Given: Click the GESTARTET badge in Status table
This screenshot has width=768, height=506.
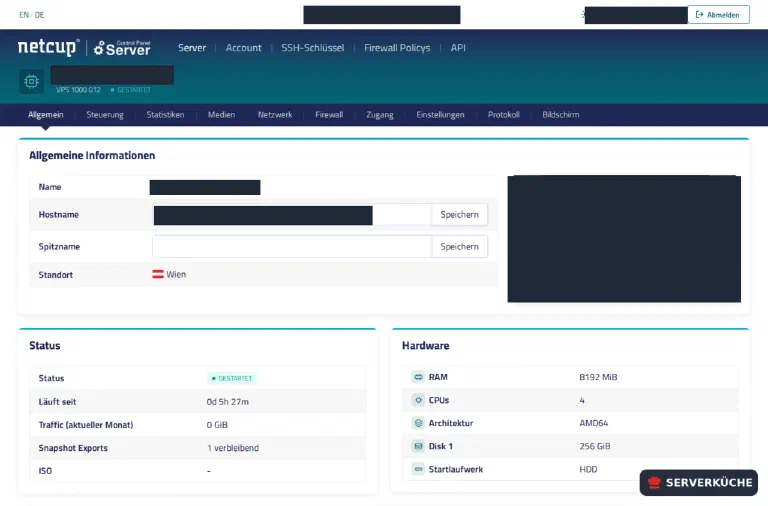Looking at the screenshot, I should (x=232, y=378).
